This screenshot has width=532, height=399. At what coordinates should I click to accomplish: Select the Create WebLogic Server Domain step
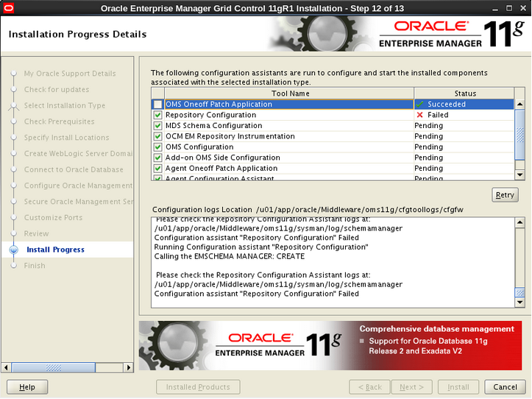pos(78,153)
